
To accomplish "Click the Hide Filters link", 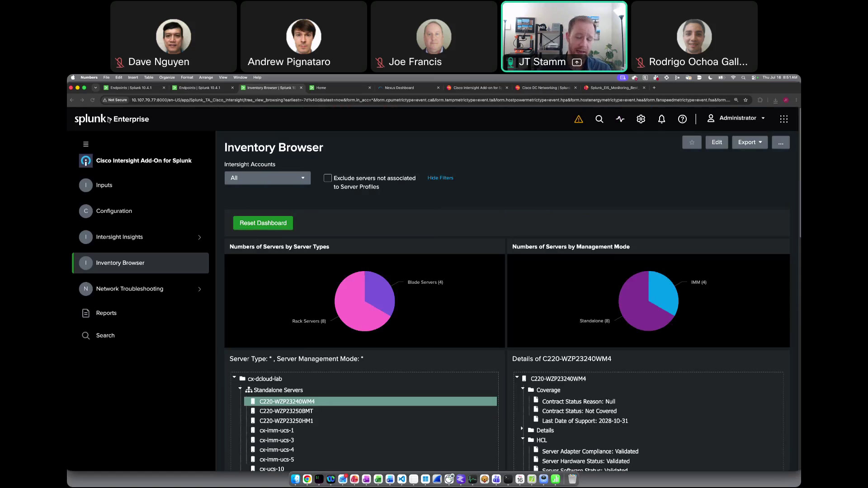I will [x=440, y=178].
